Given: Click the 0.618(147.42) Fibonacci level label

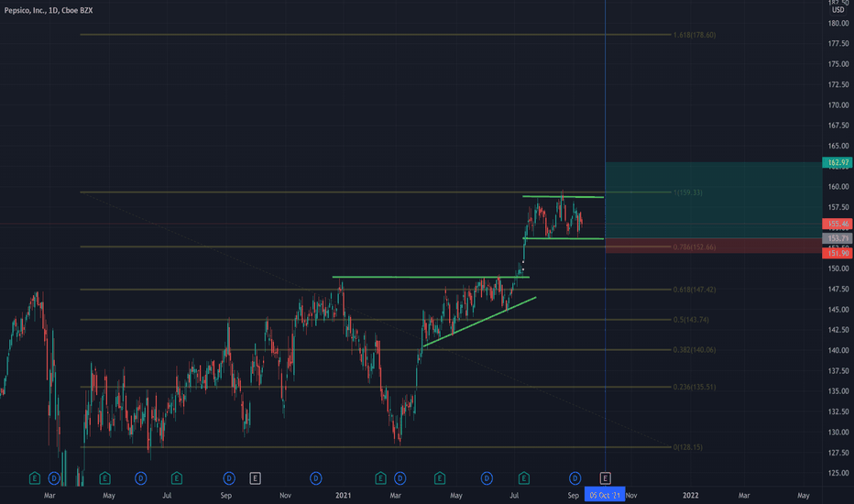Looking at the screenshot, I should point(695,290).
